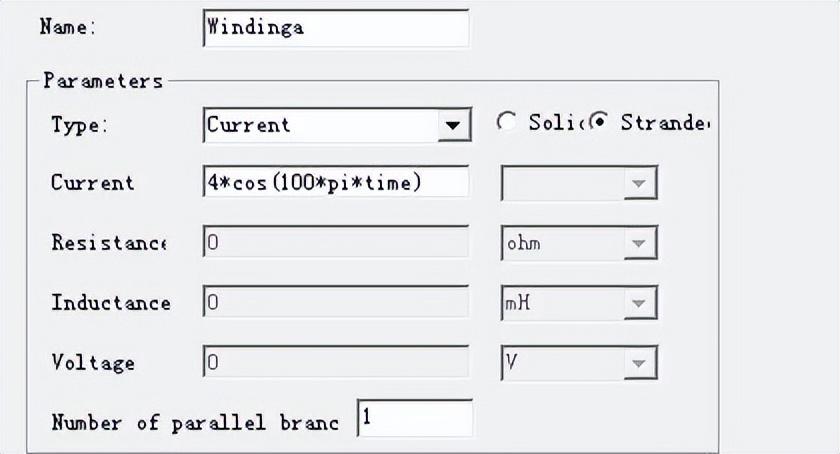Click the Parameters group box title
The image size is (840, 454).
102,81
